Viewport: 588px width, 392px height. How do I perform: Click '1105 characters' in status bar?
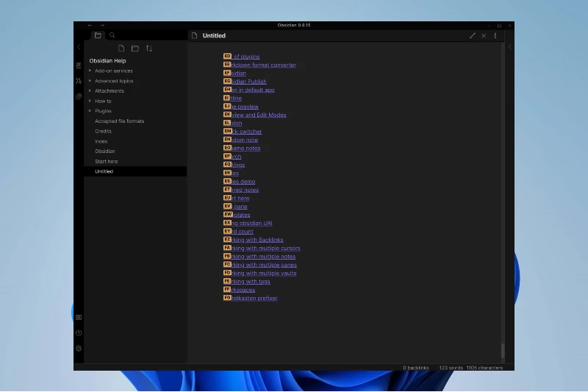tap(484, 368)
